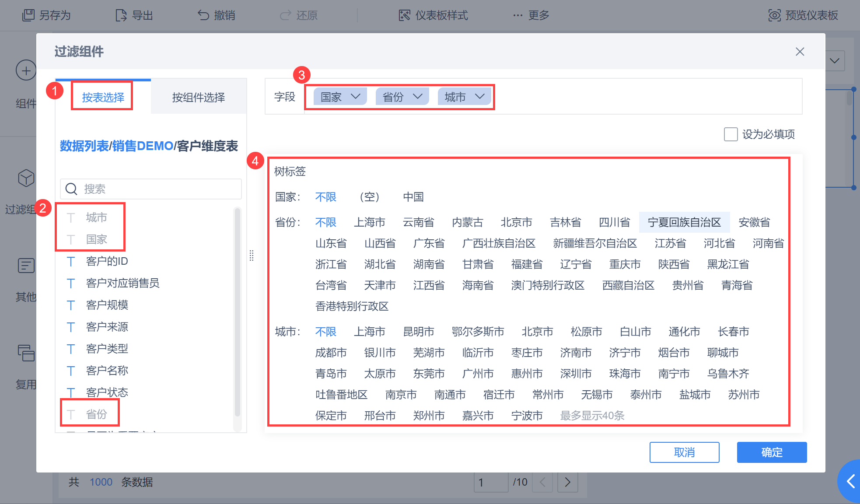Click the three-dot More icon

point(518,15)
